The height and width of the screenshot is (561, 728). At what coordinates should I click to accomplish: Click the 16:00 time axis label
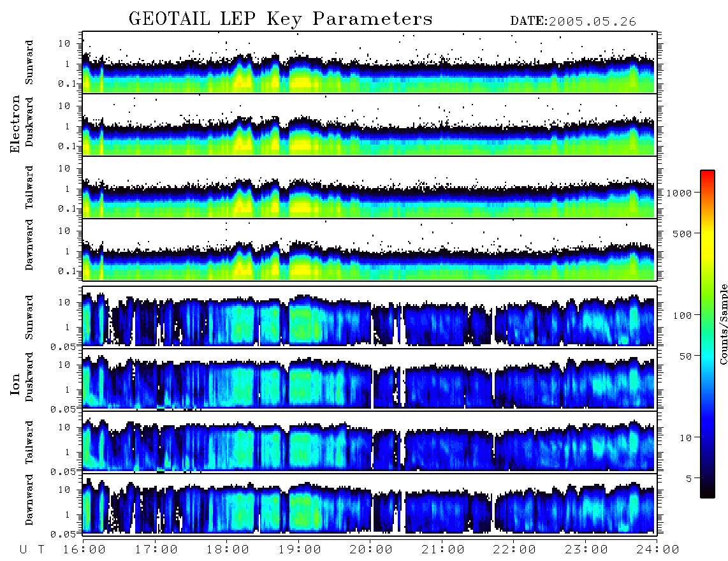pos(85,550)
